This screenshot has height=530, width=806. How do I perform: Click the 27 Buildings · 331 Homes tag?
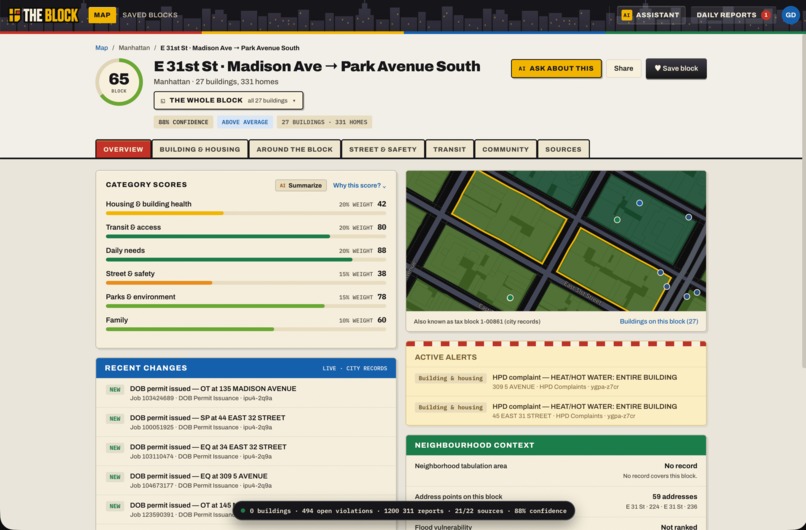(x=324, y=122)
